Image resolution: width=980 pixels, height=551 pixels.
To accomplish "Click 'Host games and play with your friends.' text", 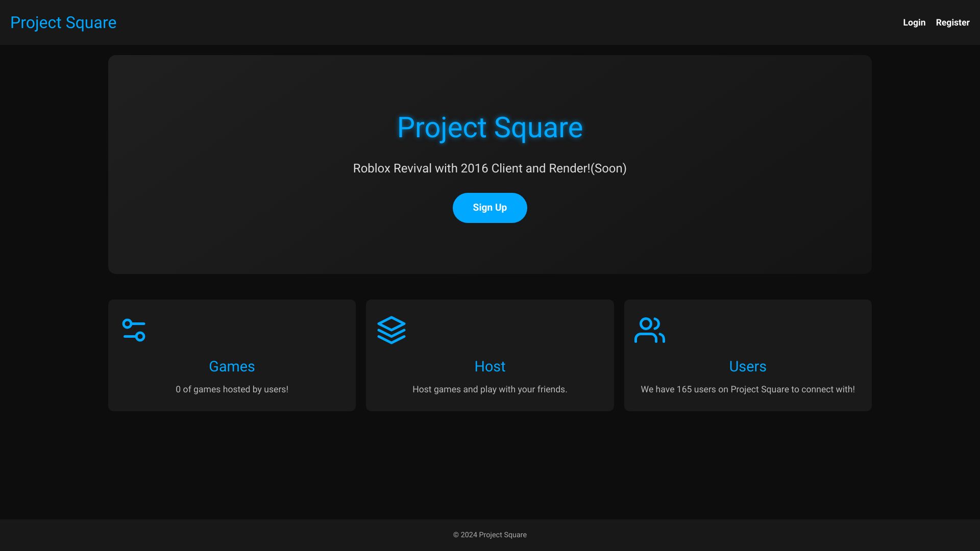I will pos(489,389).
